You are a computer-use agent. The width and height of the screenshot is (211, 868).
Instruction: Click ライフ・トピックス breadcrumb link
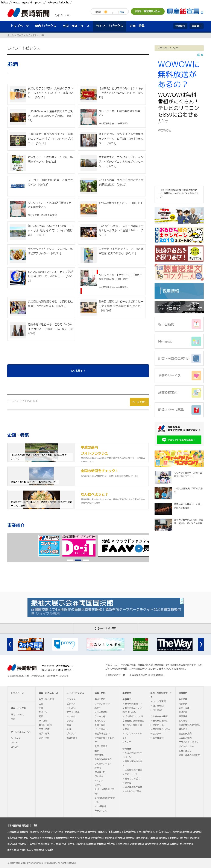(x=27, y=35)
